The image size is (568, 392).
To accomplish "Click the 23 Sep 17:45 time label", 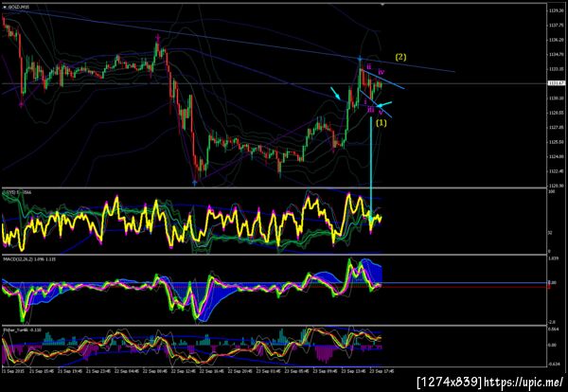I will [382, 371].
